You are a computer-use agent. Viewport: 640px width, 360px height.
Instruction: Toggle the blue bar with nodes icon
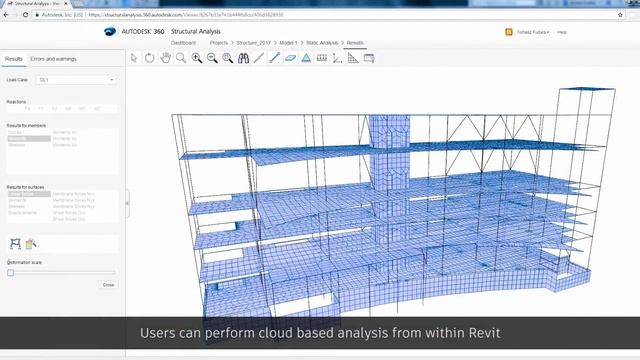pos(274,58)
